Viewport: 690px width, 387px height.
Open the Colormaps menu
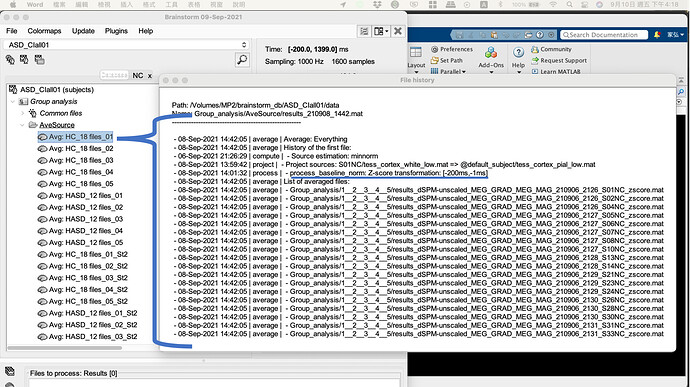coord(44,31)
